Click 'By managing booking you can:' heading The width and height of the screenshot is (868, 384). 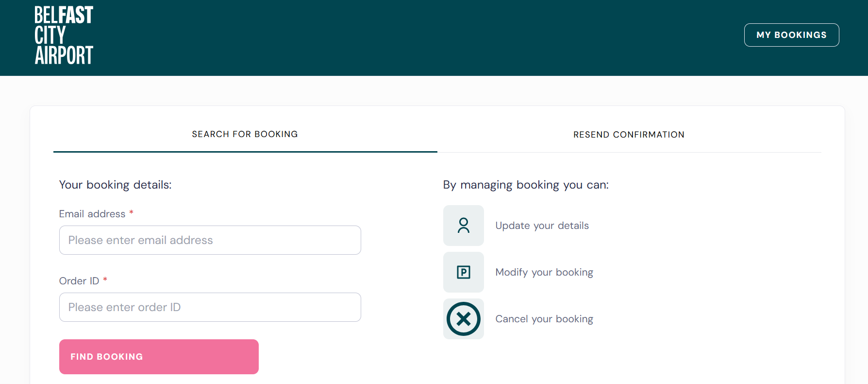click(526, 185)
